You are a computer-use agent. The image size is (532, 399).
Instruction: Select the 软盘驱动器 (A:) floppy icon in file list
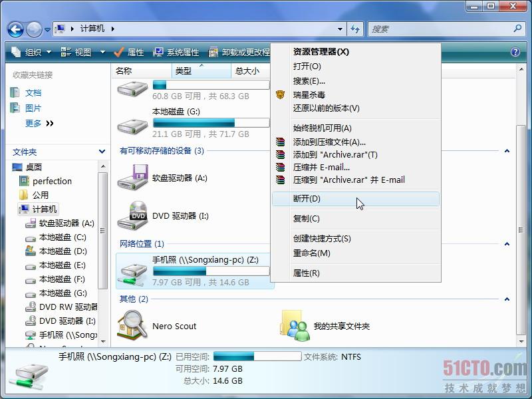coord(132,178)
